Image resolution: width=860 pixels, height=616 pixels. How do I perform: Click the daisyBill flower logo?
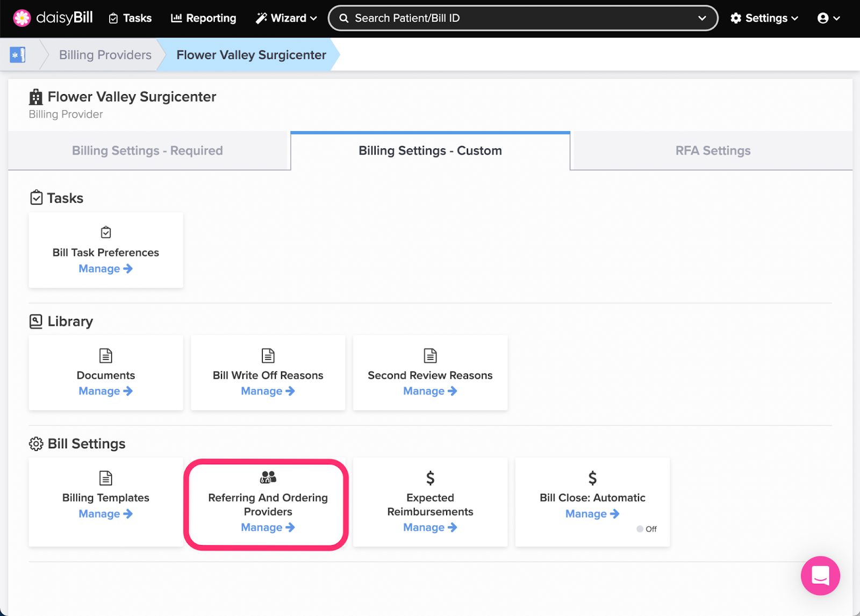(x=22, y=18)
